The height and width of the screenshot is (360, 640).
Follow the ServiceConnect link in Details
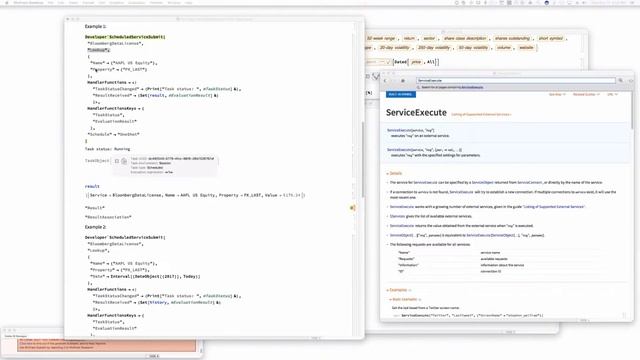pos(529,182)
